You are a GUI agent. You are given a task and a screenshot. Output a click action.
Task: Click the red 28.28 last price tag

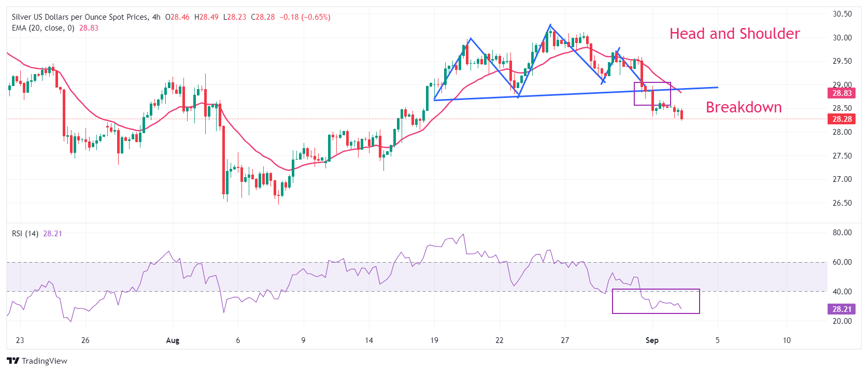[842, 119]
